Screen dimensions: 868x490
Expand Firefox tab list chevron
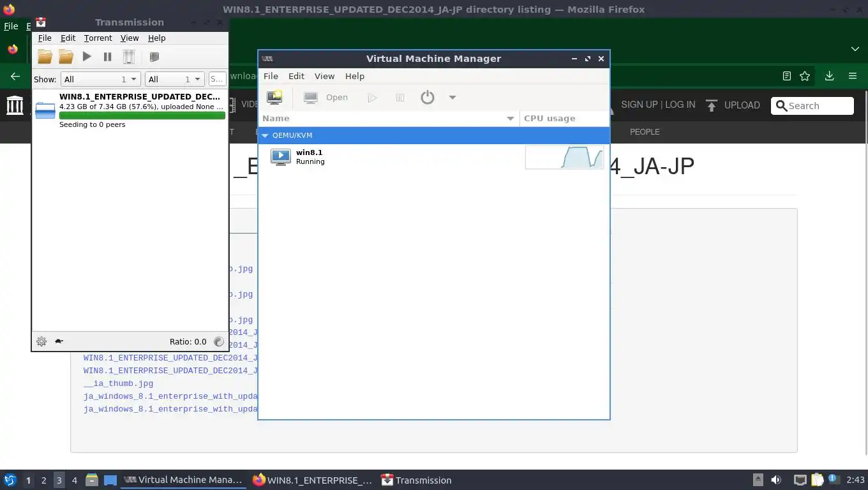coord(855,49)
